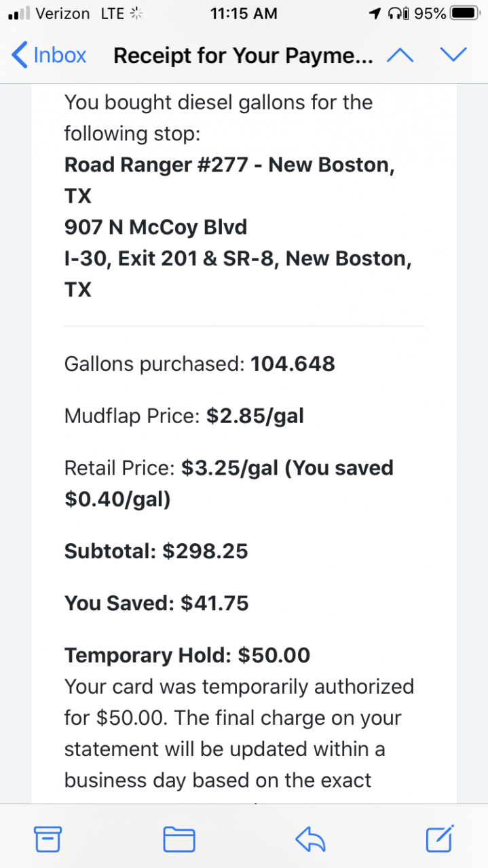Go back to the Inbox

(x=50, y=55)
